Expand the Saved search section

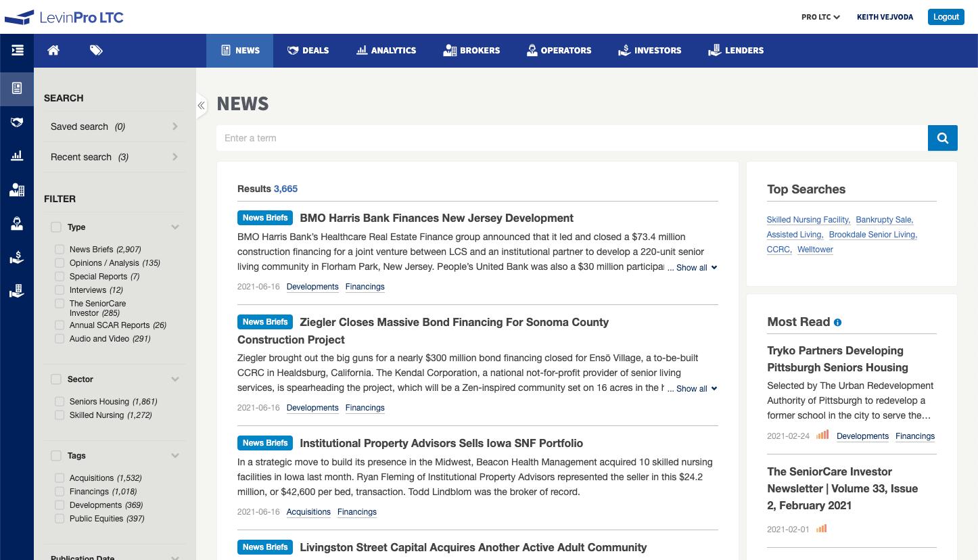pyautogui.click(x=114, y=126)
